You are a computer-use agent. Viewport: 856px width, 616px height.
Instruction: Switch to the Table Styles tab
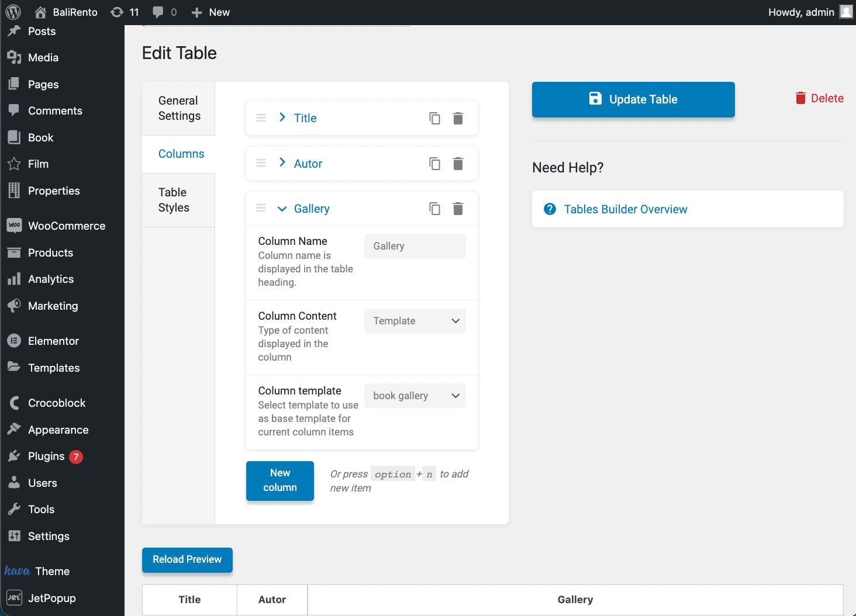(173, 200)
